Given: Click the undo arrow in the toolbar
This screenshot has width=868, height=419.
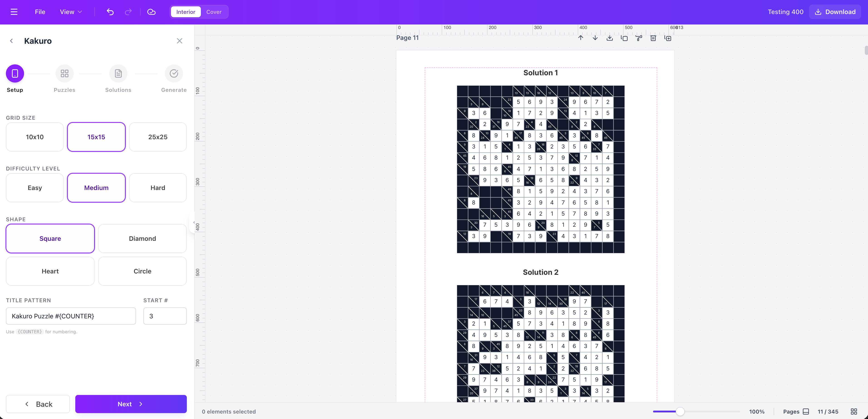Looking at the screenshot, I should (x=110, y=12).
